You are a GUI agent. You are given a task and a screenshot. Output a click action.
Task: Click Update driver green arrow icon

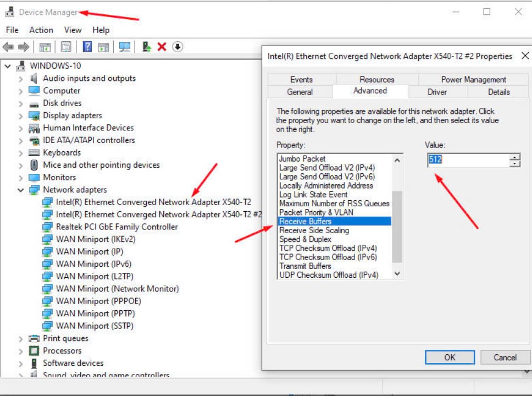pyautogui.click(x=147, y=47)
